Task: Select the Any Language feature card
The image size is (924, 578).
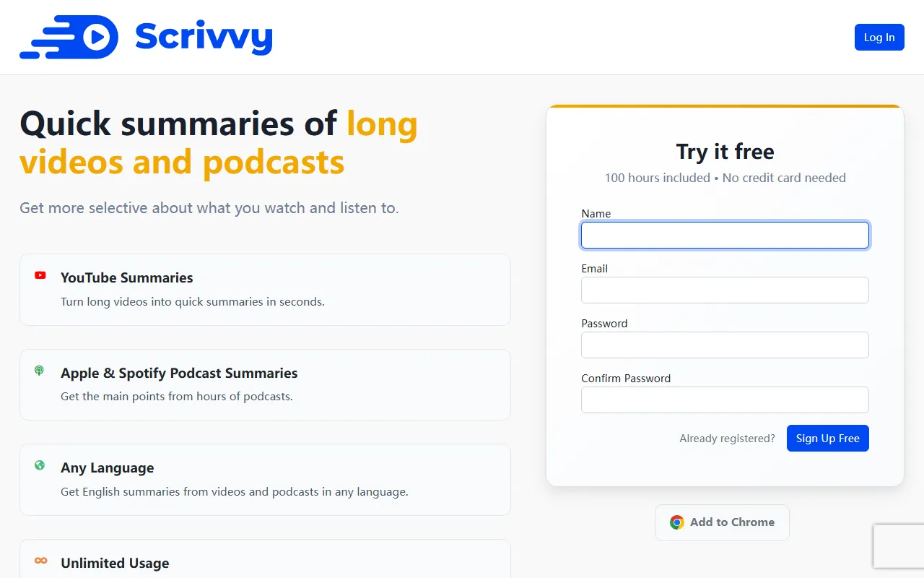Action: [265, 479]
